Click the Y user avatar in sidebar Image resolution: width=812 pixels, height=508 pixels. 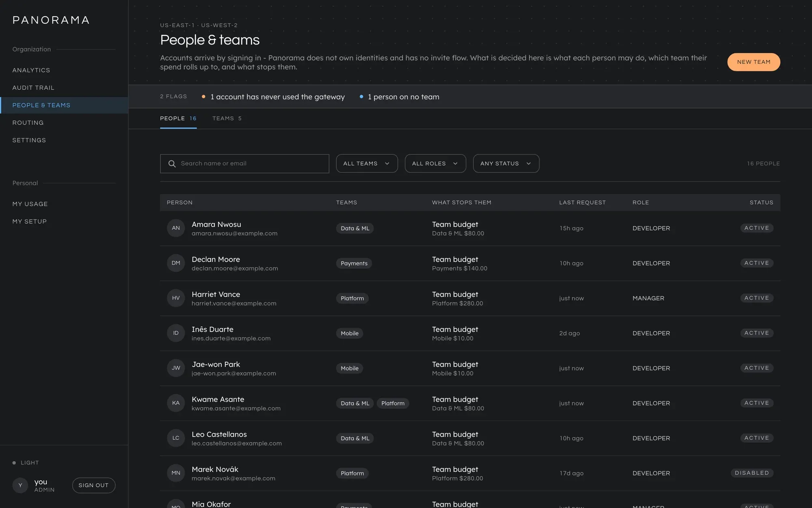click(20, 485)
